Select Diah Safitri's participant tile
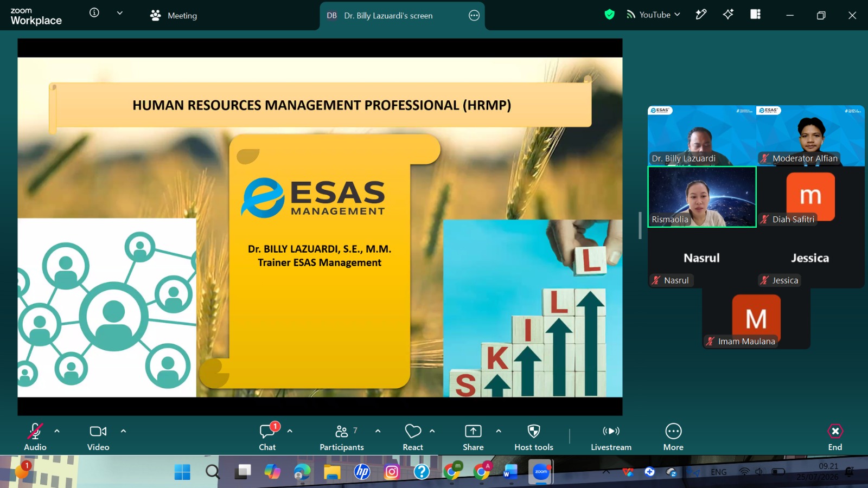 point(810,197)
